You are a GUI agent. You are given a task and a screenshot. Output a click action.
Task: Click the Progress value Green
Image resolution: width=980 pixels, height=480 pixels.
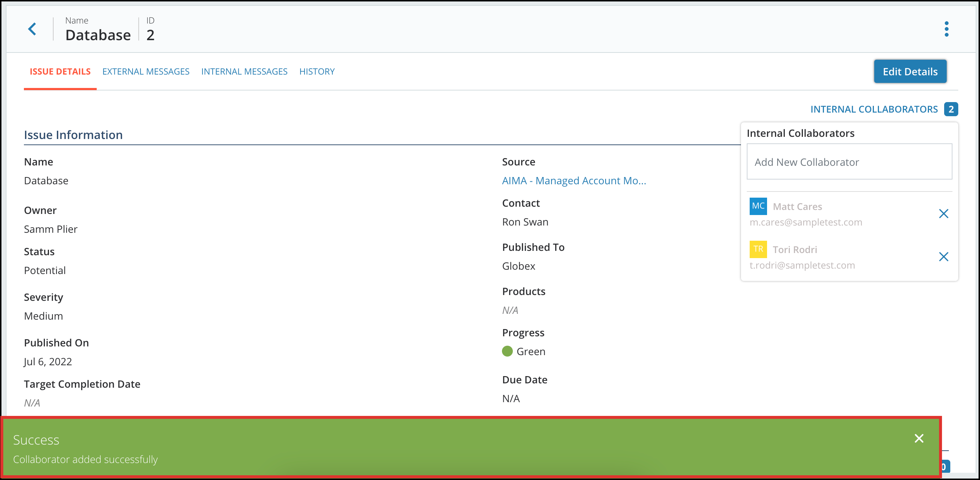[531, 351]
